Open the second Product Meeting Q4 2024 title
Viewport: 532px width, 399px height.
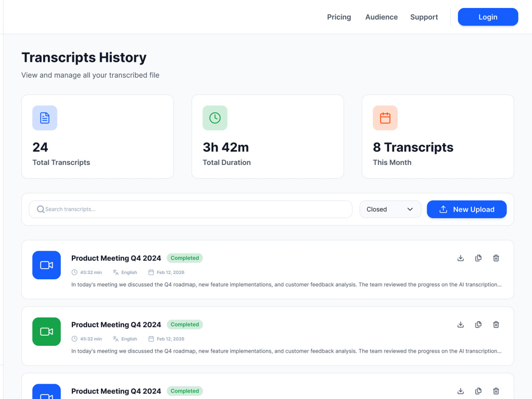click(116, 325)
